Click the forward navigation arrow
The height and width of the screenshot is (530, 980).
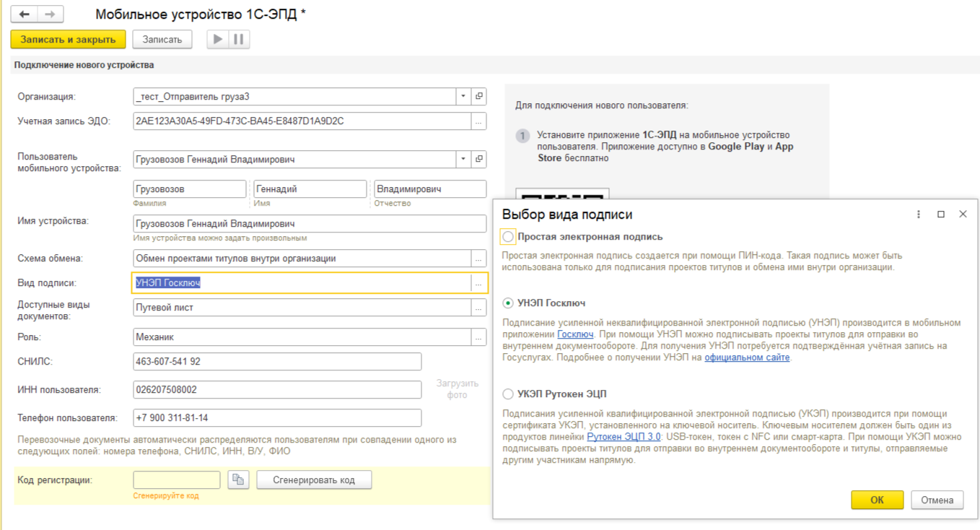coord(50,14)
